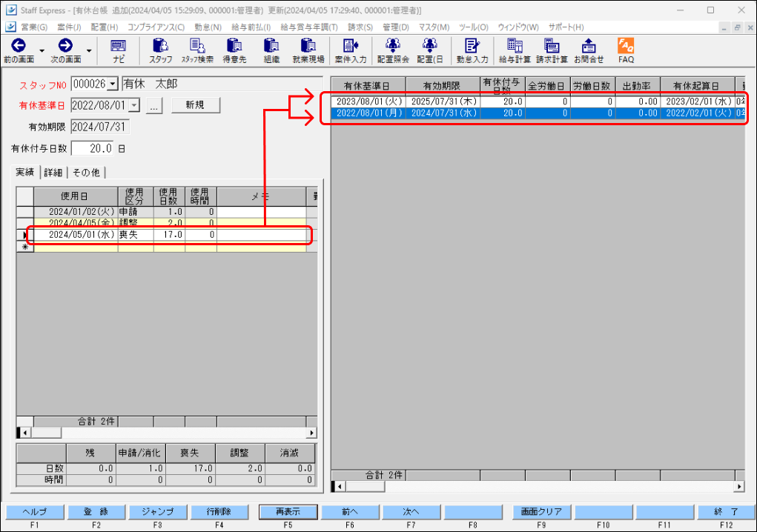Open the 請求計算 billing icon
757x532 pixels.
pos(552,46)
